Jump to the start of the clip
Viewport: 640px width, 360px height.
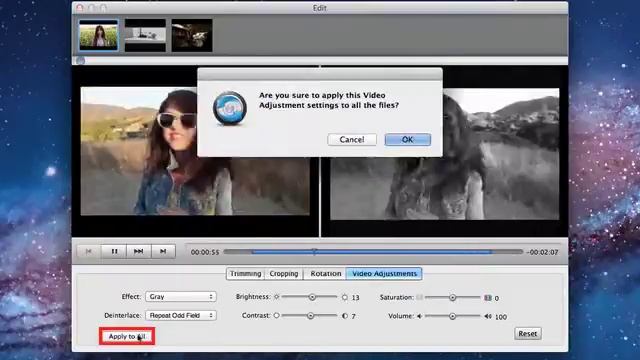pos(89,251)
